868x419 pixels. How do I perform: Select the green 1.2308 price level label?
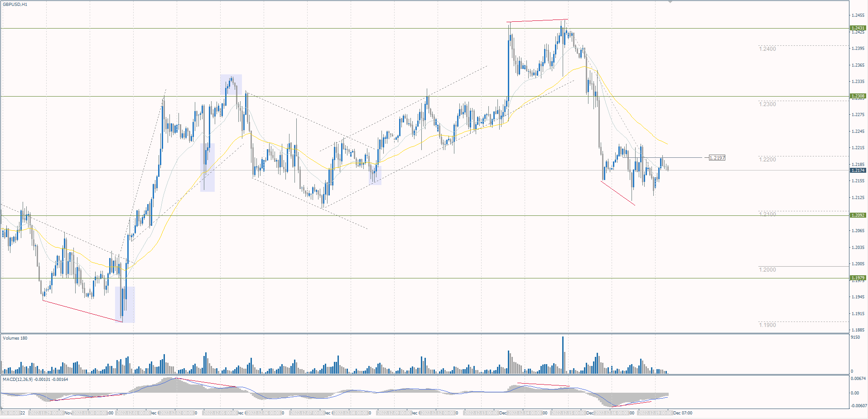(x=858, y=96)
